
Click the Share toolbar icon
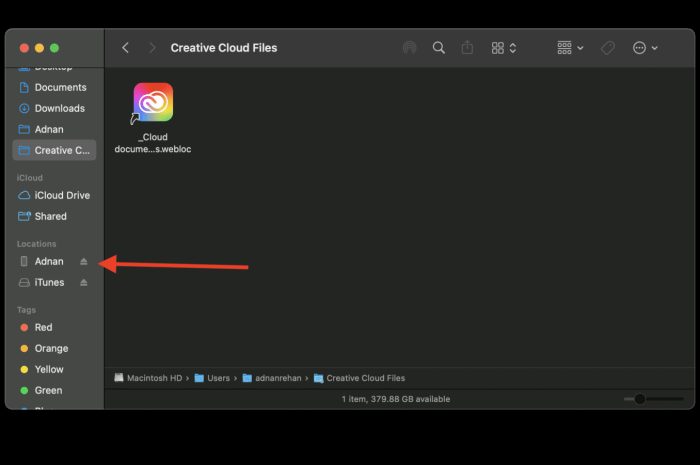click(x=467, y=47)
